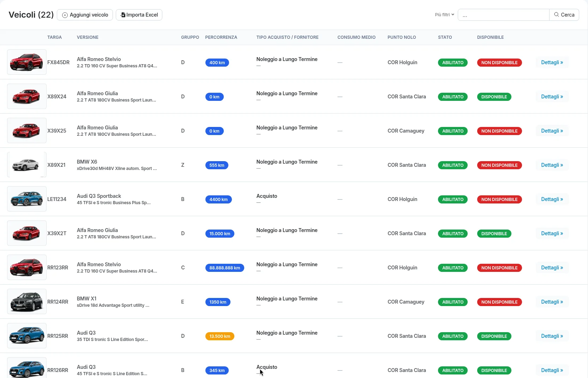
Task: Click the white BMW X6 thumbnail
Action: [x=27, y=165]
